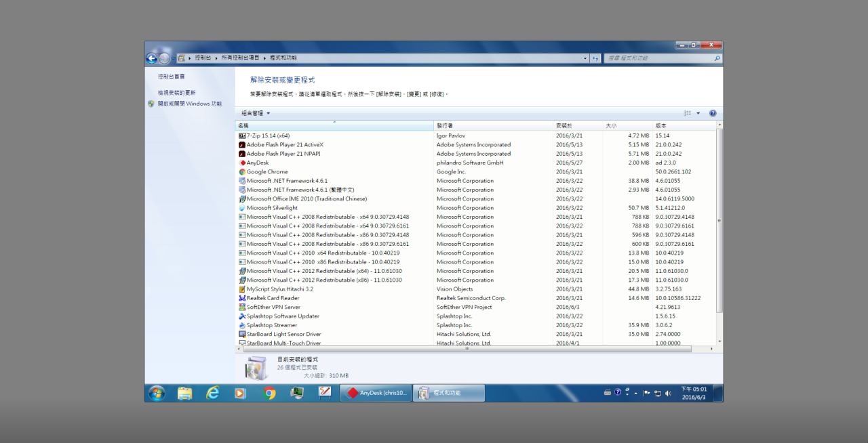
Task: Open the 檢視安裝的更新 link
Action: click(176, 92)
